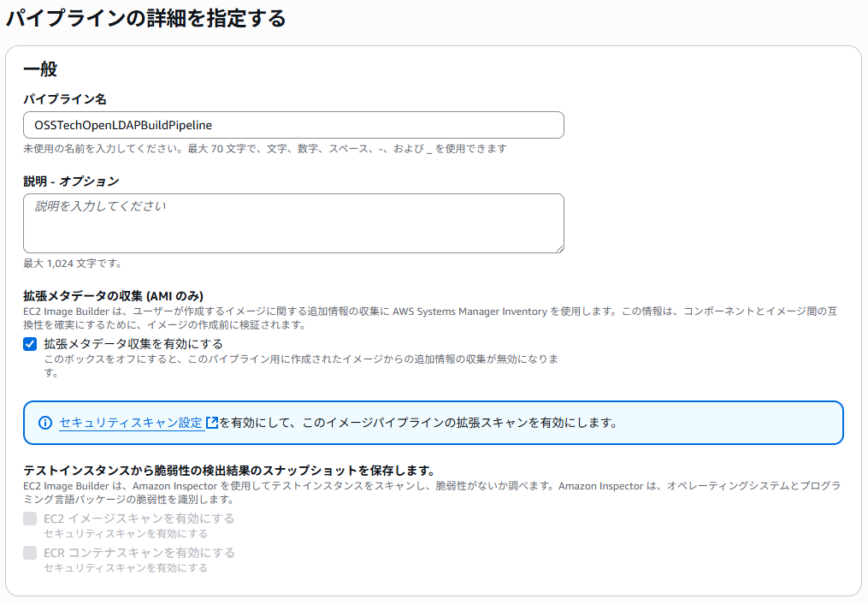Click the textarea resize handle corner
Viewport: 868px width, 605px height.
pyautogui.click(x=559, y=249)
